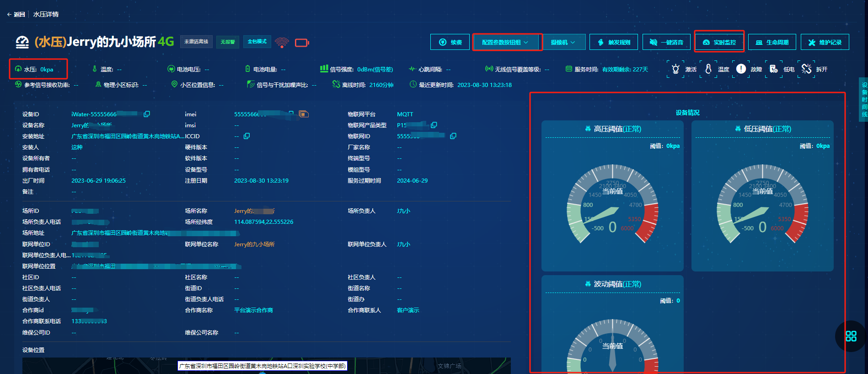Viewport: 868px width, 374px height.
Task: Click the red wifi signal icon
Action: [x=282, y=43]
